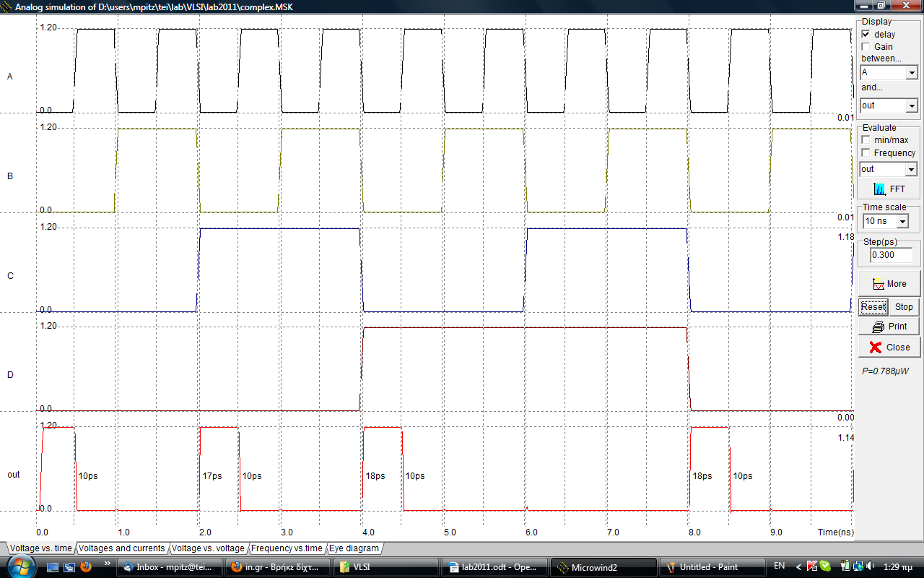Click the Time(ns) axis label
The width and height of the screenshot is (924, 578).
point(834,532)
